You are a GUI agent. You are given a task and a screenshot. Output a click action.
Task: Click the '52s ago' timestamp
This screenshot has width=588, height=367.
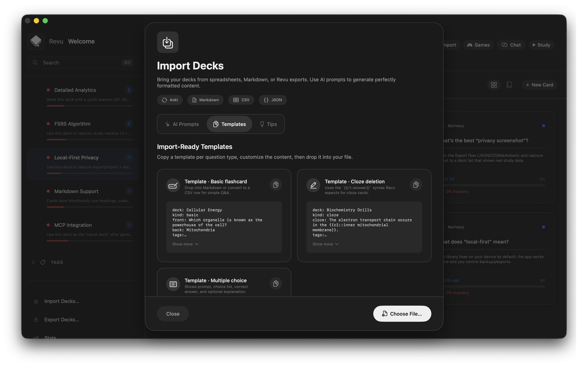(x=452, y=280)
